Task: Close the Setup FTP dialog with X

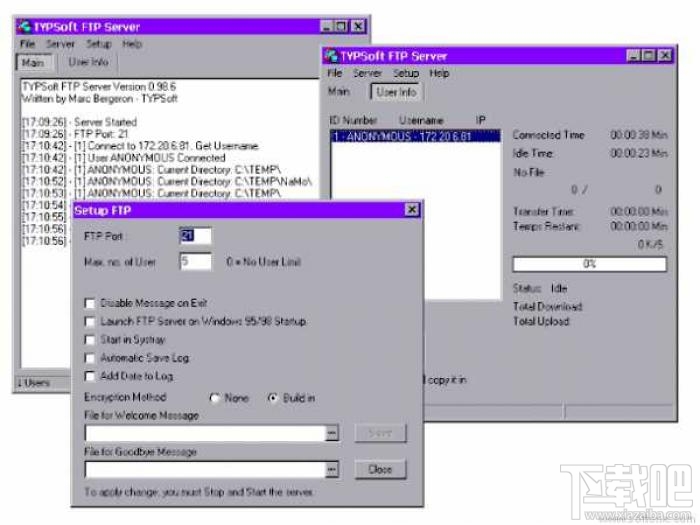Action: coord(412,210)
